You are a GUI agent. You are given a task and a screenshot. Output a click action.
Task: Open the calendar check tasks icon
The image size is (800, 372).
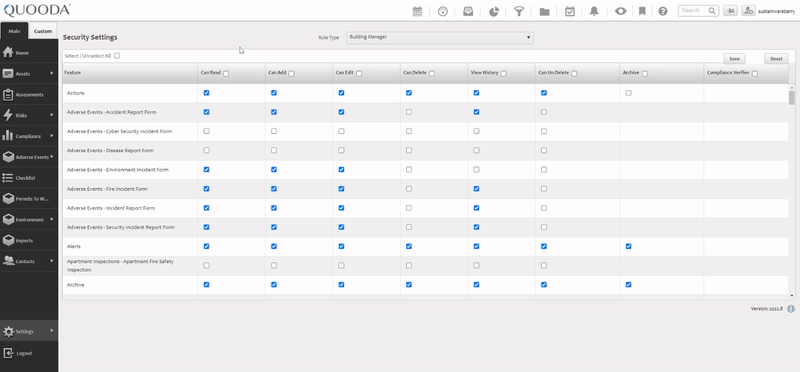click(x=570, y=11)
